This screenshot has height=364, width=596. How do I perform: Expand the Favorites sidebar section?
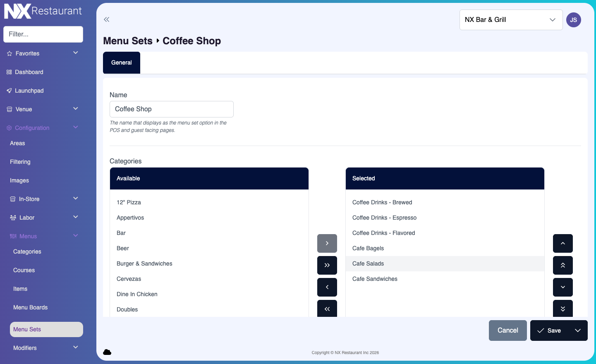[76, 53]
